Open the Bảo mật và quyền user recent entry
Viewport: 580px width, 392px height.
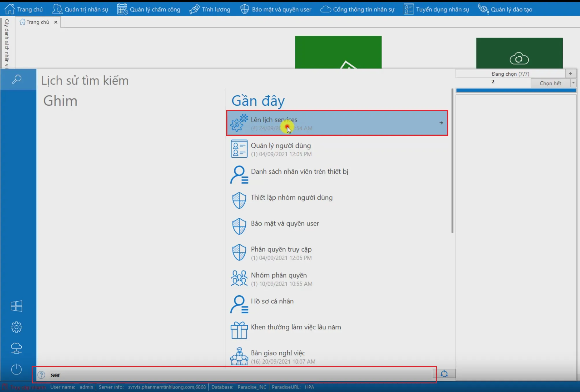click(337, 227)
